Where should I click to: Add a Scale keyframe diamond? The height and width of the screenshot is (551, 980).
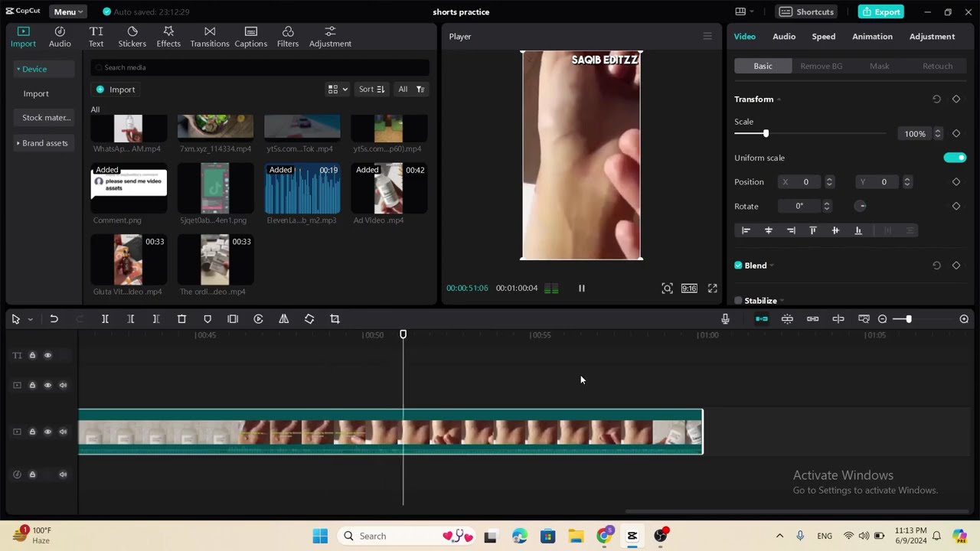[x=956, y=134]
